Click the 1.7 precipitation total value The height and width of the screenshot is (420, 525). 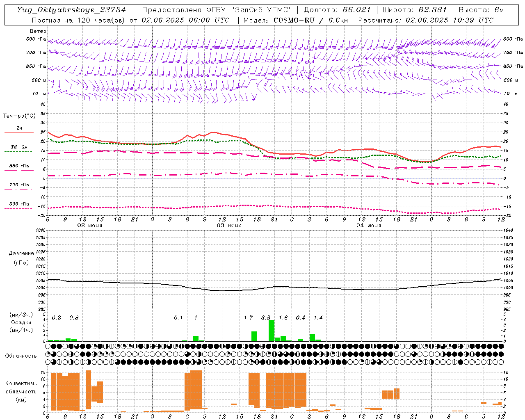248,317
